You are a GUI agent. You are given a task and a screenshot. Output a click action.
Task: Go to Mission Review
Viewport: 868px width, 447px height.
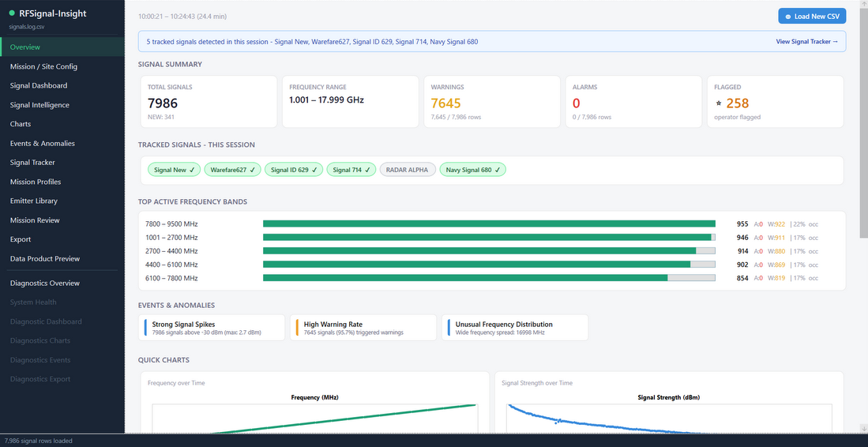[62, 220]
